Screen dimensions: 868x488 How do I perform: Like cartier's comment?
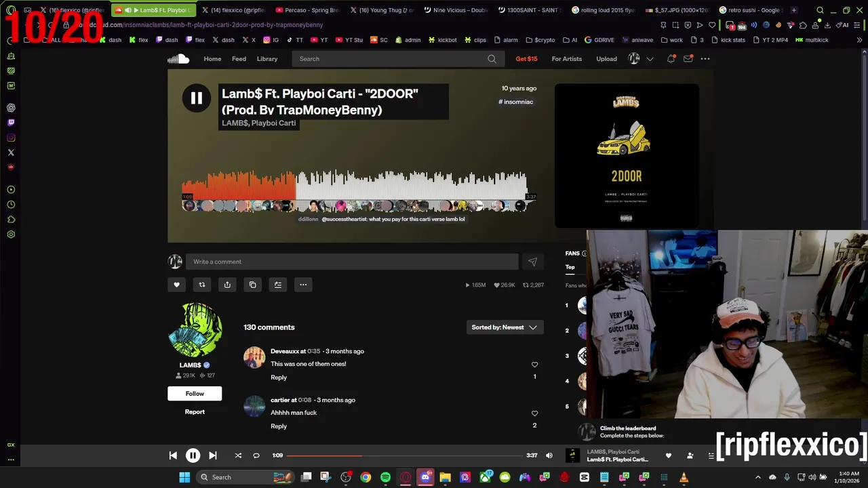click(x=534, y=413)
